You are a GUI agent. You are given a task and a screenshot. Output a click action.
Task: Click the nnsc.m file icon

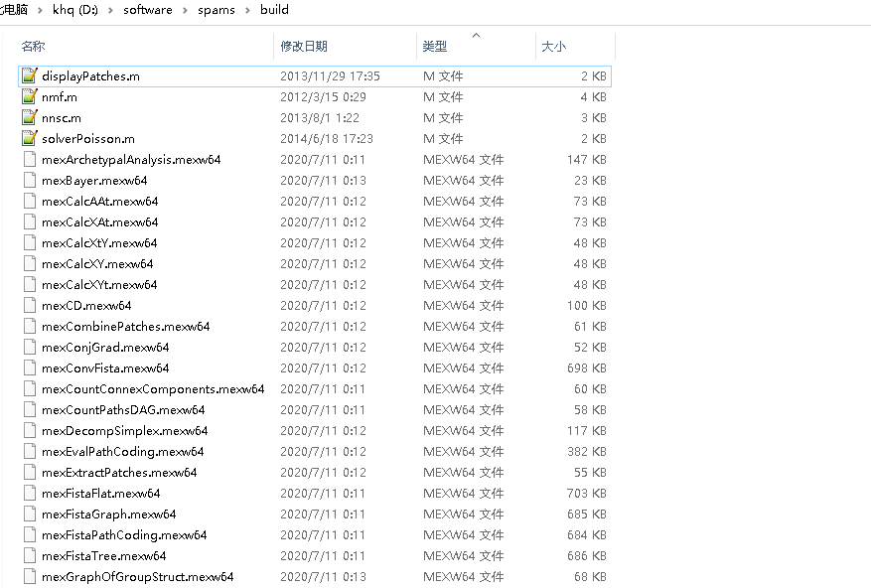point(30,117)
